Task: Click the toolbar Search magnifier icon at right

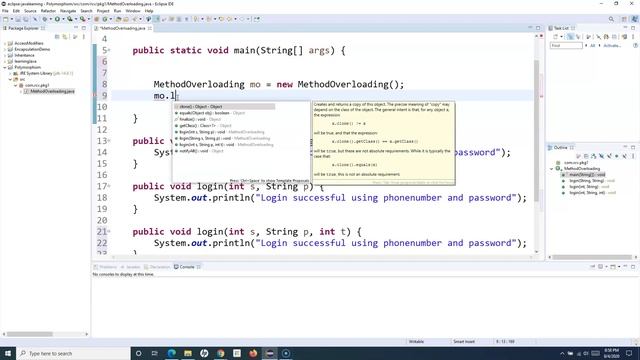Action: 611,19
